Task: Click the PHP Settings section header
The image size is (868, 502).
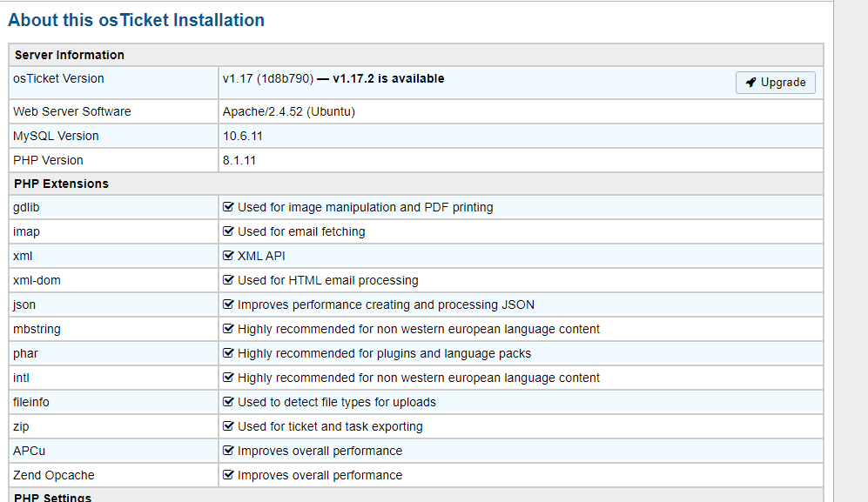Action: click(x=52, y=498)
